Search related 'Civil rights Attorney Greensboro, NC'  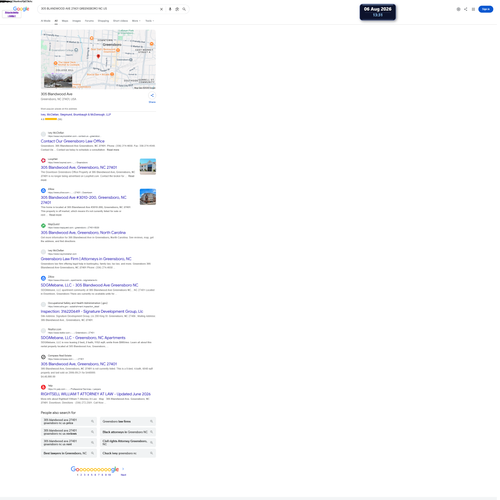click(128, 443)
